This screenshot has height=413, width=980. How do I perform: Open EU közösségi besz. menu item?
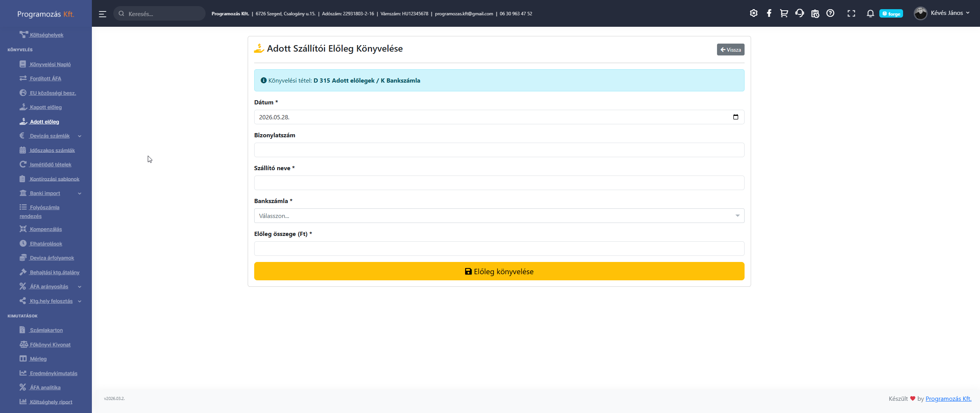48,93
